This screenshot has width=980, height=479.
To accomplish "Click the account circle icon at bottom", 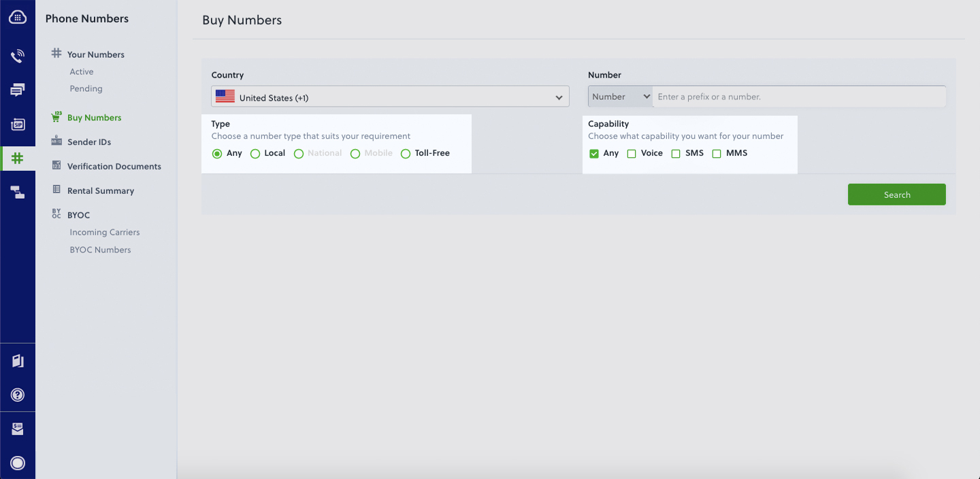I will [x=18, y=463].
